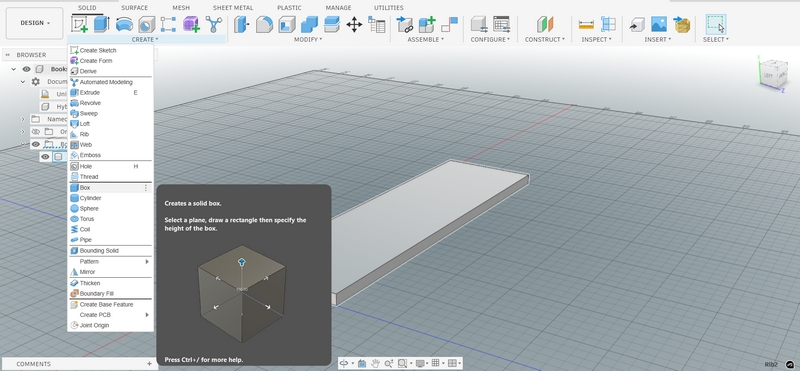This screenshot has width=800, height=371.
Task: Choose the Shell tool icon
Action: 287,24
